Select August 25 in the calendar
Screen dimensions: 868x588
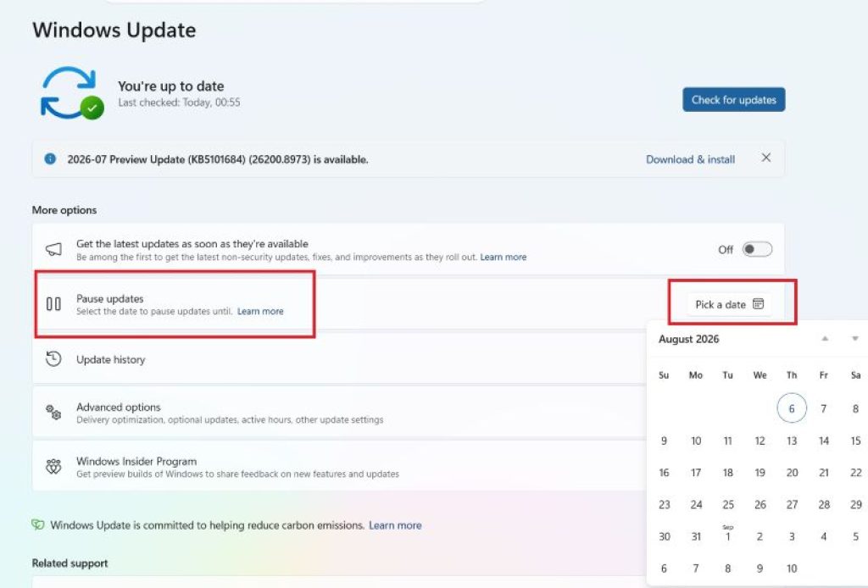click(728, 504)
